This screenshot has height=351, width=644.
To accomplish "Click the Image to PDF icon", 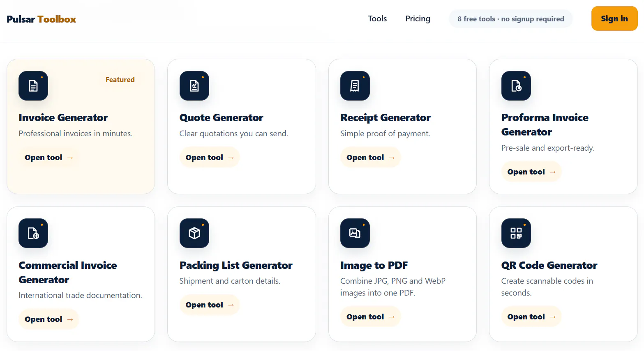I will click(355, 233).
